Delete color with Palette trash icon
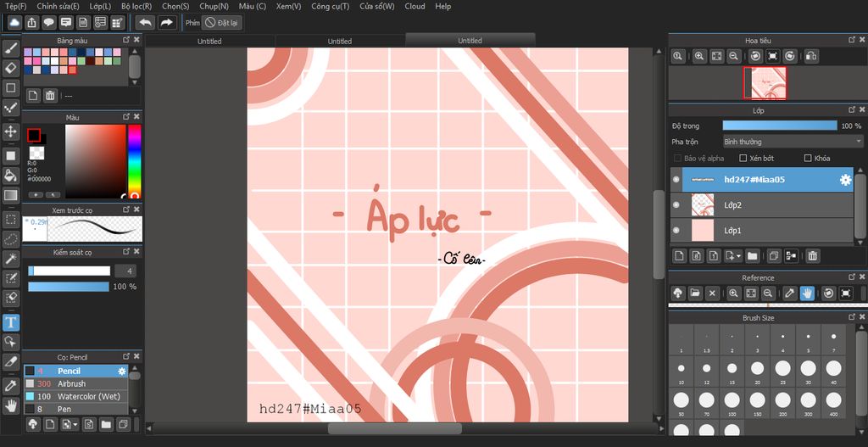The image size is (868, 447). pos(50,95)
